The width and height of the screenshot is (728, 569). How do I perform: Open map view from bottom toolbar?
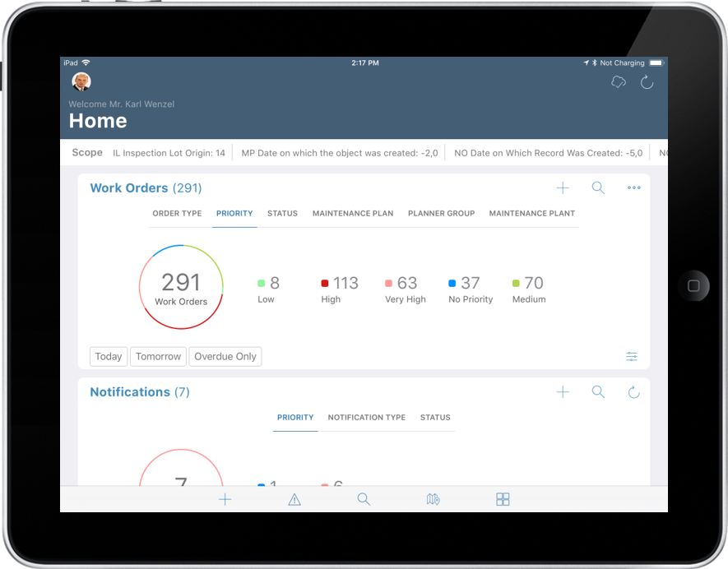(434, 499)
